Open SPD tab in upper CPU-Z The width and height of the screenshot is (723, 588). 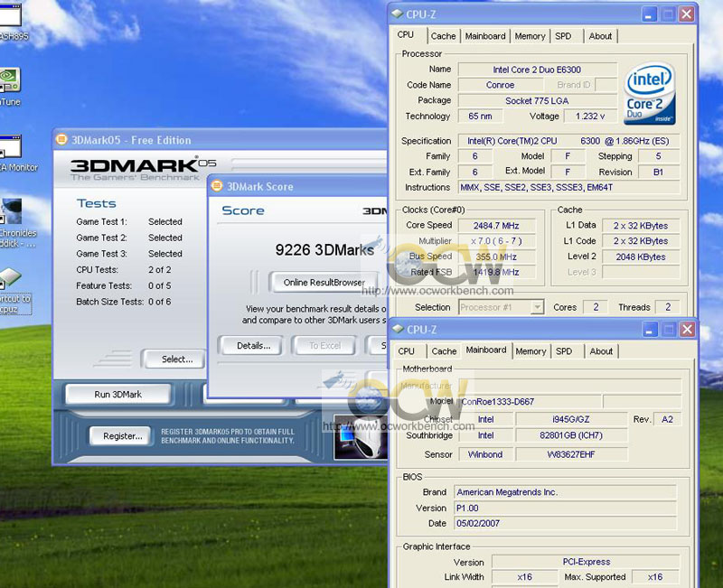(563, 36)
